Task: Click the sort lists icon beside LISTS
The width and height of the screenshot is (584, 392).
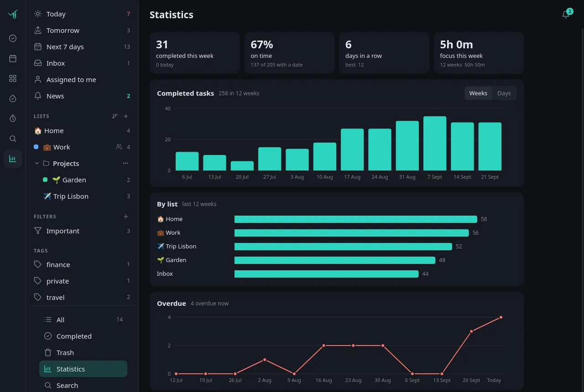Action: (115, 116)
